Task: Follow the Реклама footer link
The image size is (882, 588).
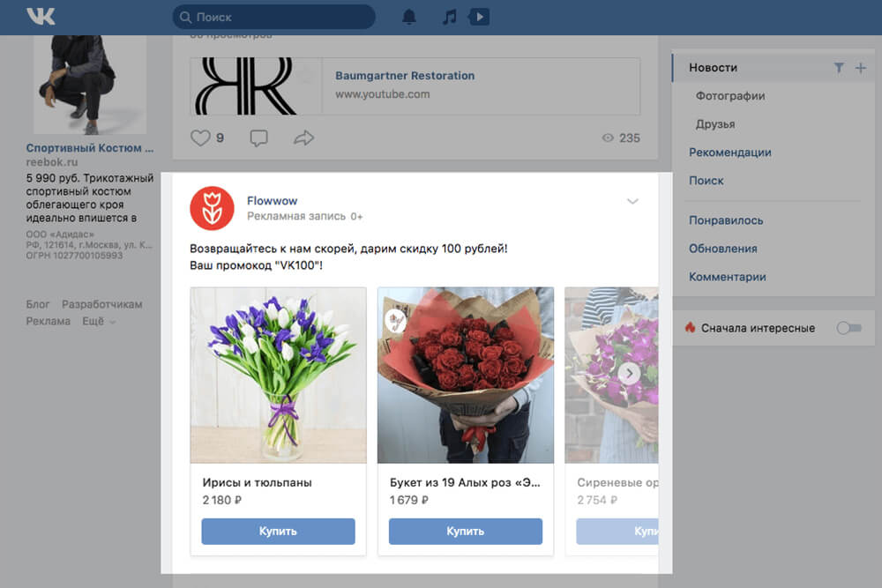Action: [x=48, y=321]
